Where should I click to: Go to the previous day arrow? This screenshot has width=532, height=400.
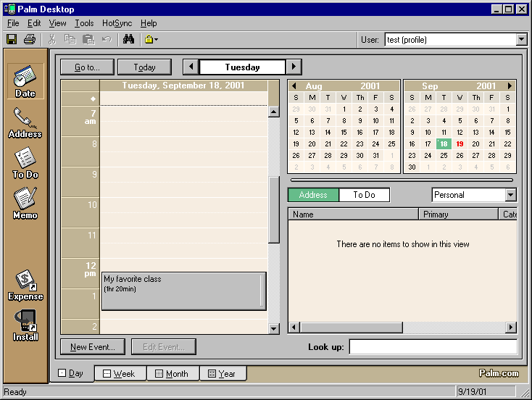[191, 67]
